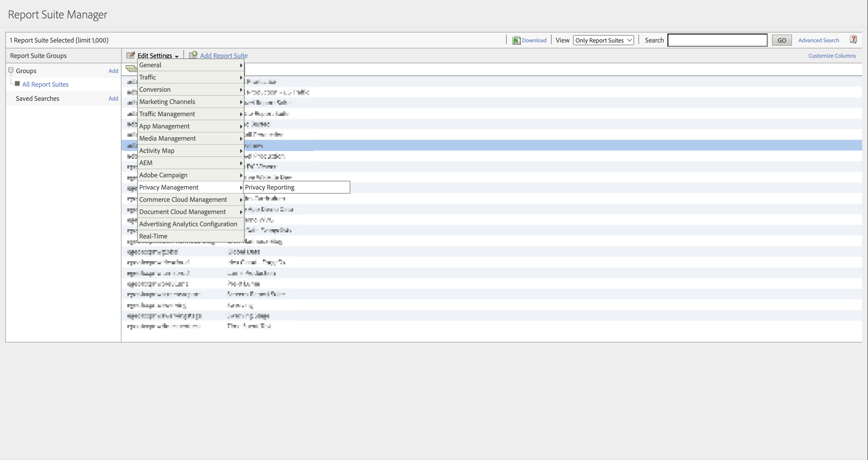
Task: Collapse the Groups tree node
Action: click(11, 70)
